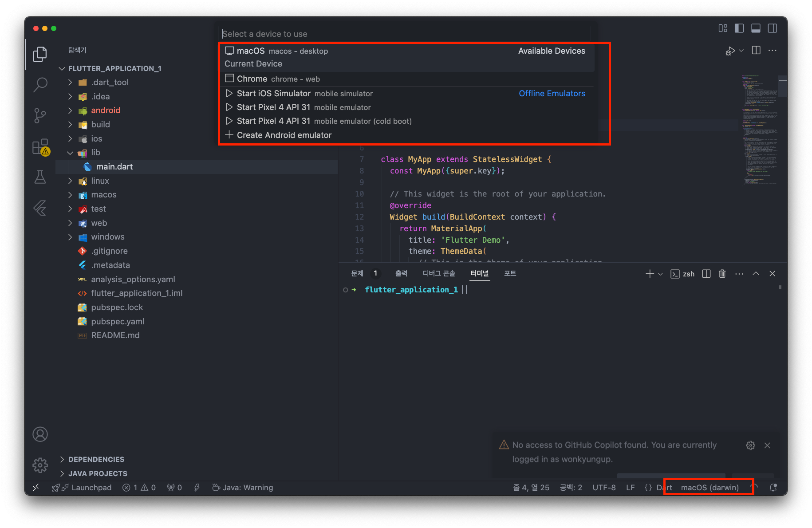The width and height of the screenshot is (812, 528).
Task: Collapse the lib folder
Action: (x=95, y=153)
